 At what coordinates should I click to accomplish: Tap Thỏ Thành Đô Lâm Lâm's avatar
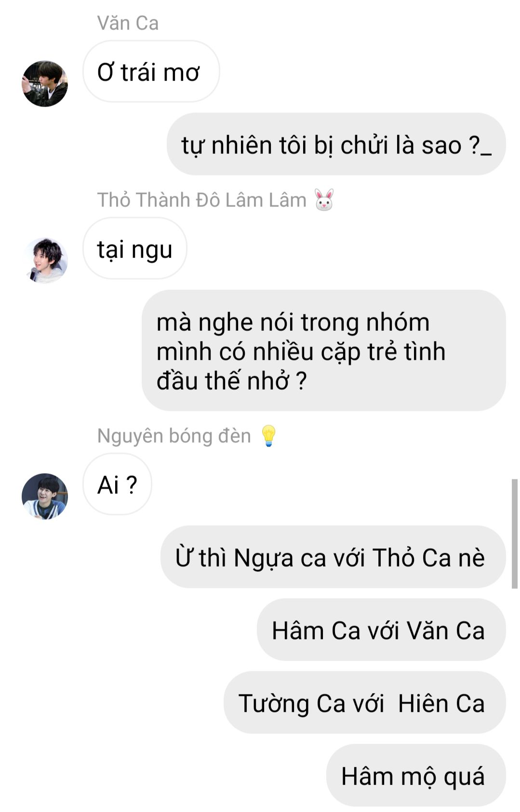pyautogui.click(x=45, y=260)
